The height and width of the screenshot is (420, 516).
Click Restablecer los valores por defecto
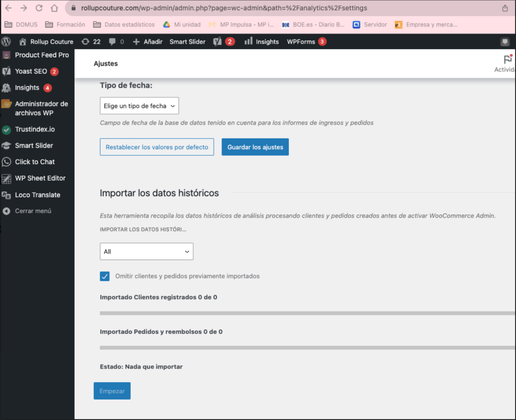(x=157, y=147)
